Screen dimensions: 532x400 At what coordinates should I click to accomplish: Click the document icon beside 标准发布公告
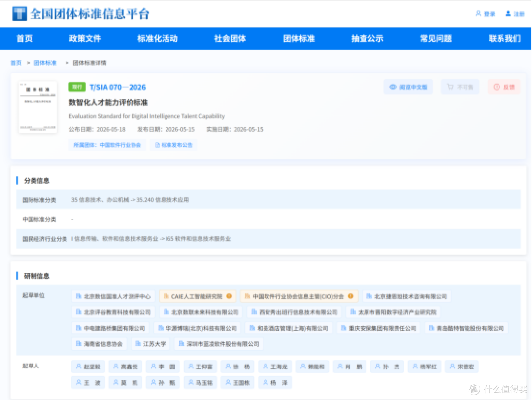(x=157, y=145)
